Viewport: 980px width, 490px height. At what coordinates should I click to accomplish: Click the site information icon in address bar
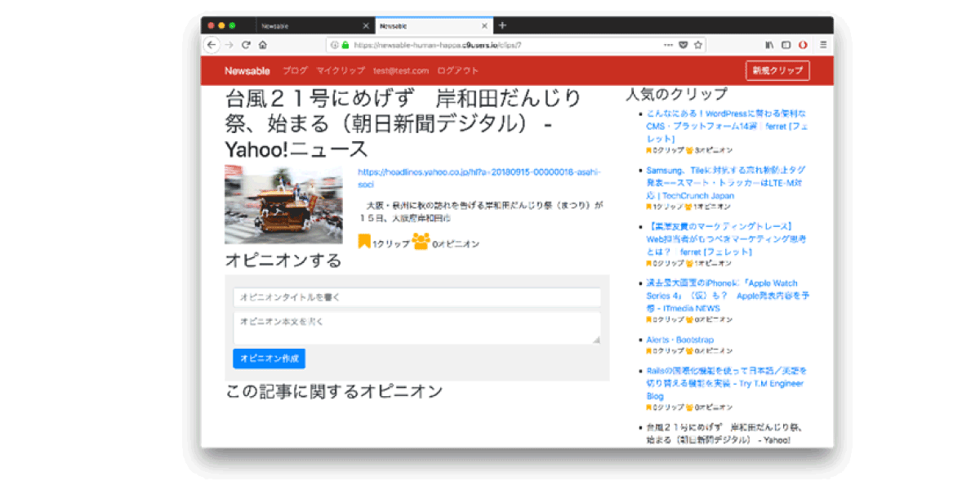coord(335,45)
